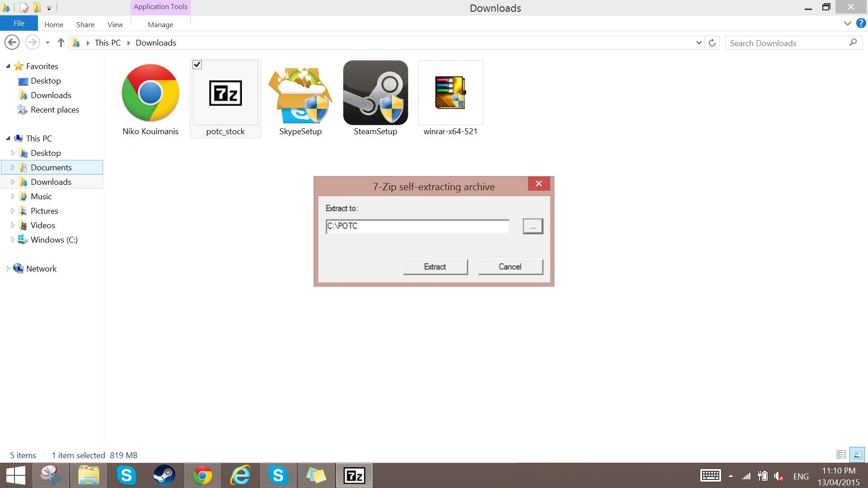Open Snipping Tool from taskbar

pos(51,475)
